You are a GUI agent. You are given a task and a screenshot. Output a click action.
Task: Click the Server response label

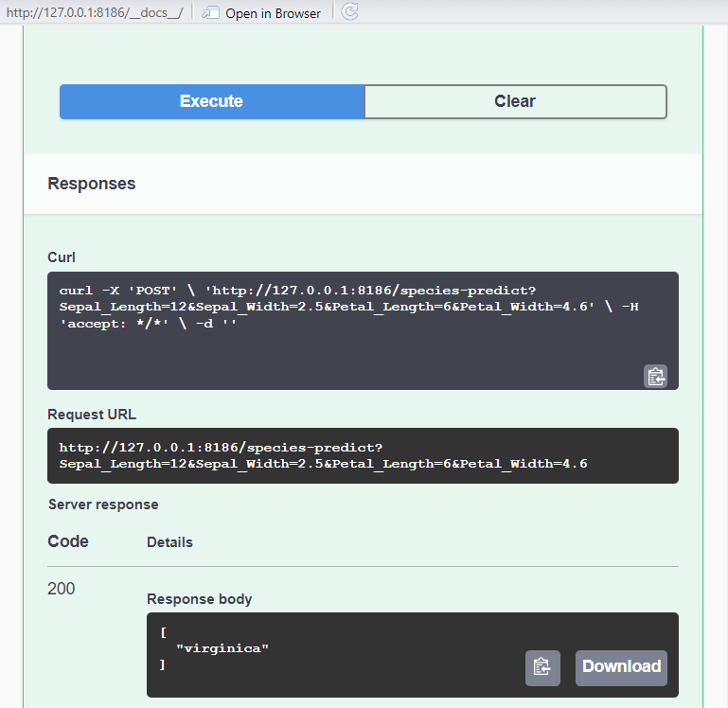(x=103, y=504)
